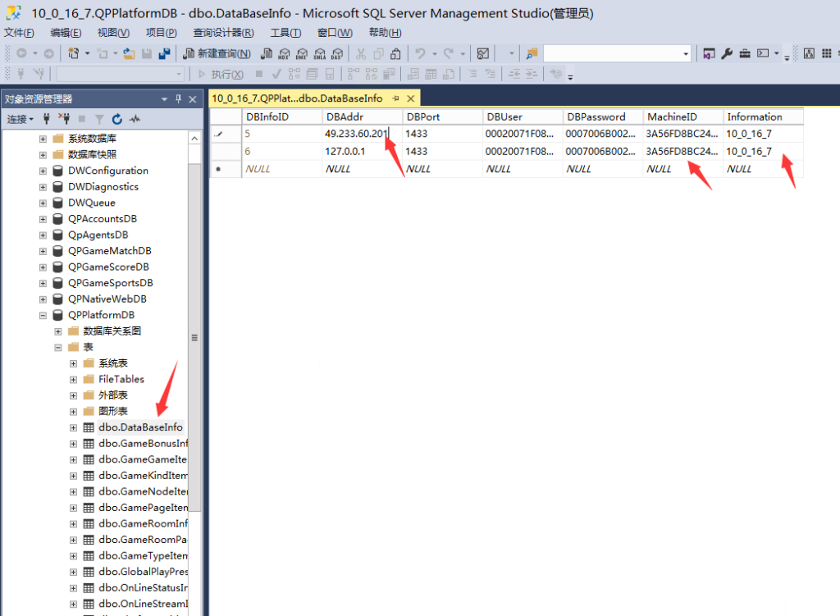Open the 查询设计器(R) menu
The image size is (840, 616).
coord(223,33)
